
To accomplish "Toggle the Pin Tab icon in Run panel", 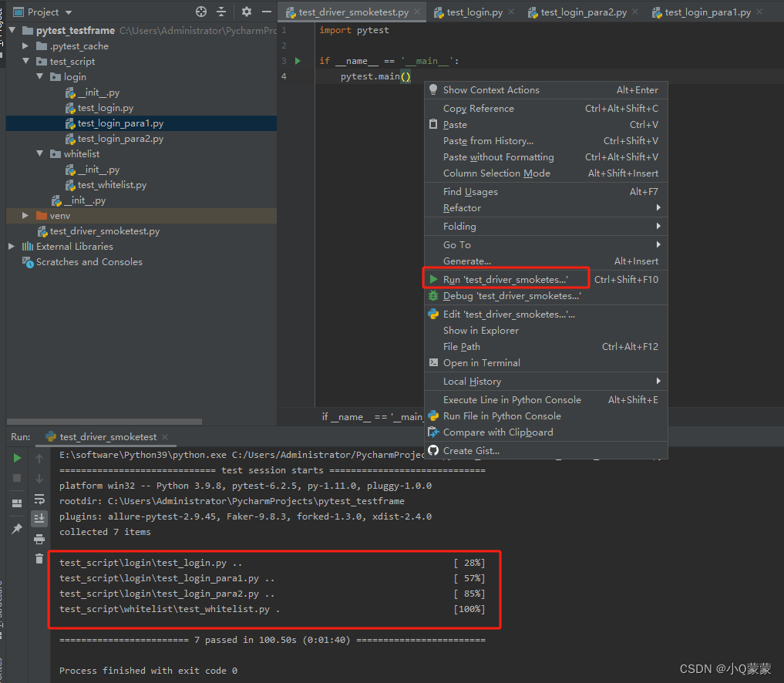I will coord(17,529).
